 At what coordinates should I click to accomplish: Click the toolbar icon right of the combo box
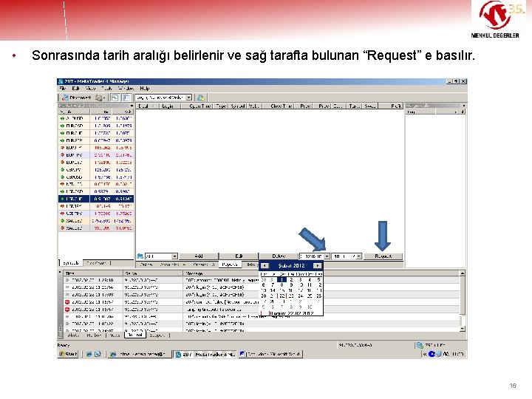[200, 98]
